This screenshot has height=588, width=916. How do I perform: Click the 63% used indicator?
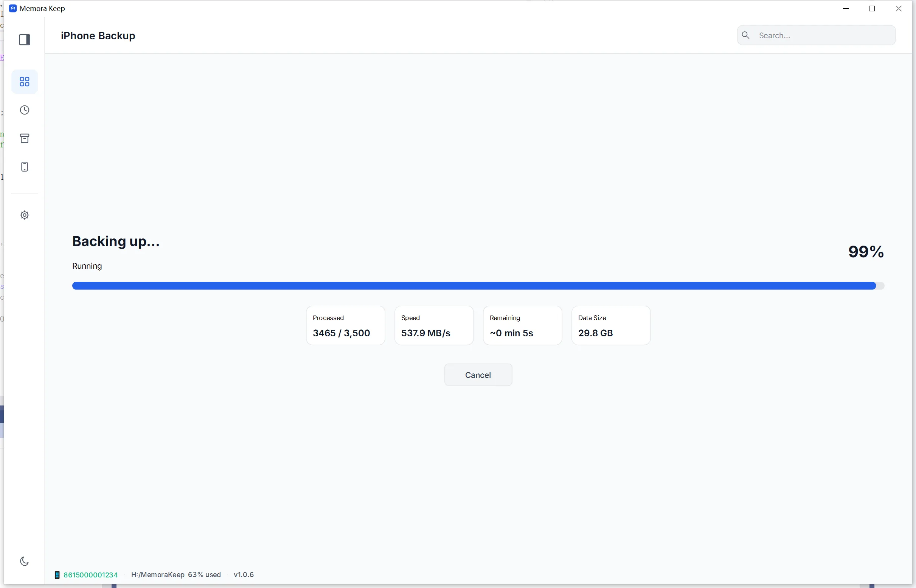[205, 575]
